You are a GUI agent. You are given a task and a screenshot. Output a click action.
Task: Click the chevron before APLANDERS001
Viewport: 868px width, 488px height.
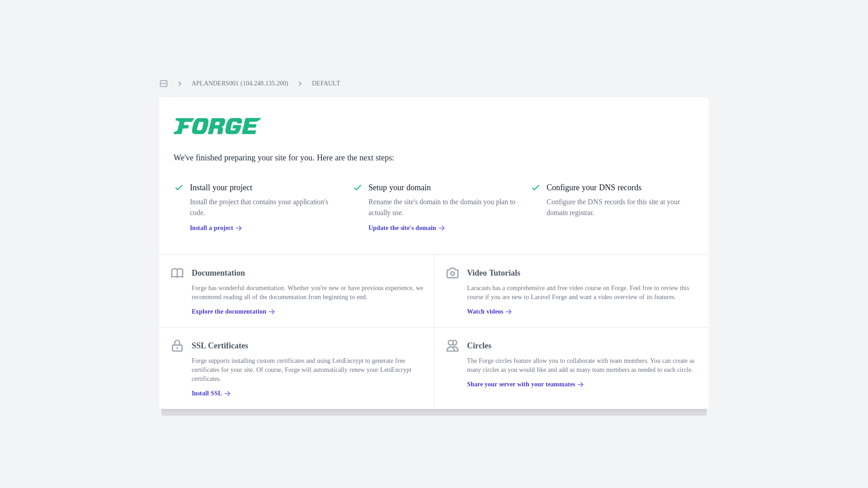pos(180,84)
